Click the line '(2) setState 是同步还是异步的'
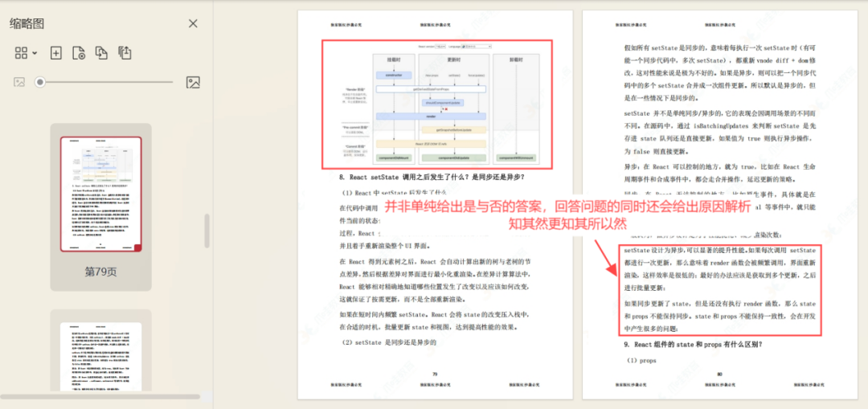This screenshot has width=868, height=409. pyautogui.click(x=388, y=342)
